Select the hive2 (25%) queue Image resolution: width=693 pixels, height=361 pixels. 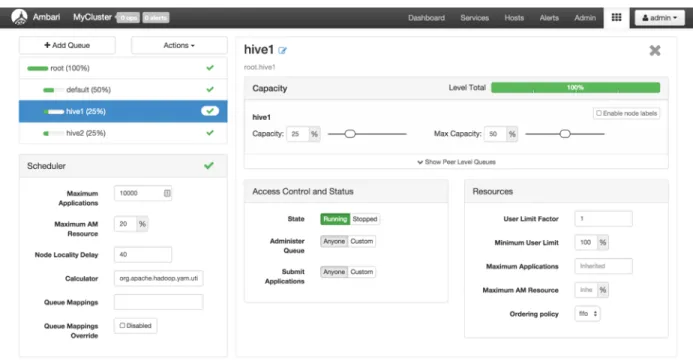click(x=123, y=133)
